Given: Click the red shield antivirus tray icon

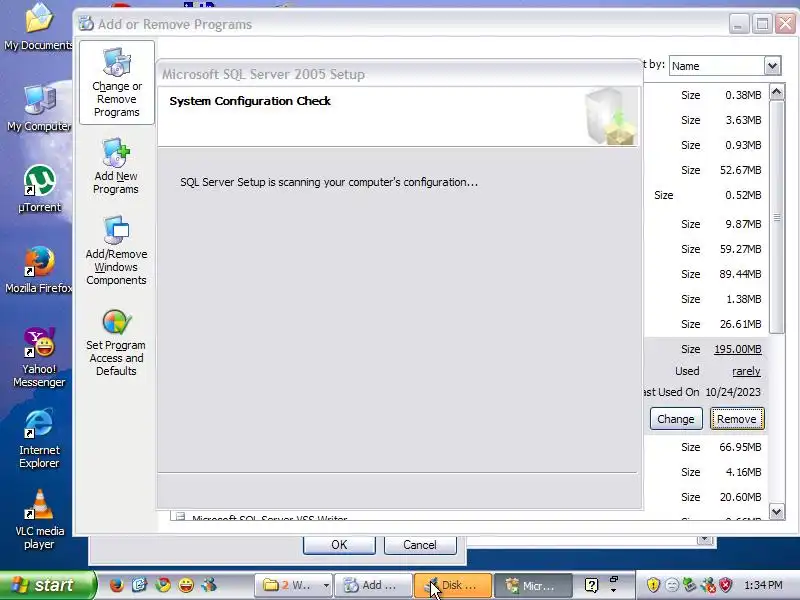Looking at the screenshot, I should point(726,585).
